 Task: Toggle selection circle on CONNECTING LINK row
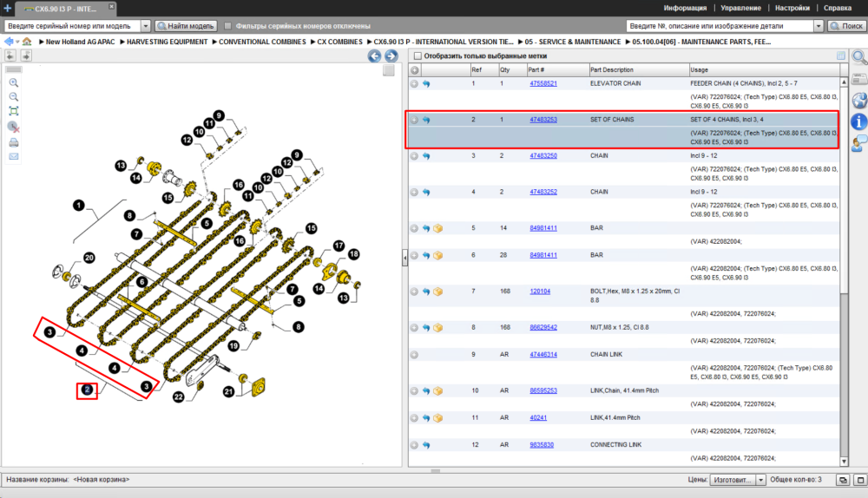[414, 445]
